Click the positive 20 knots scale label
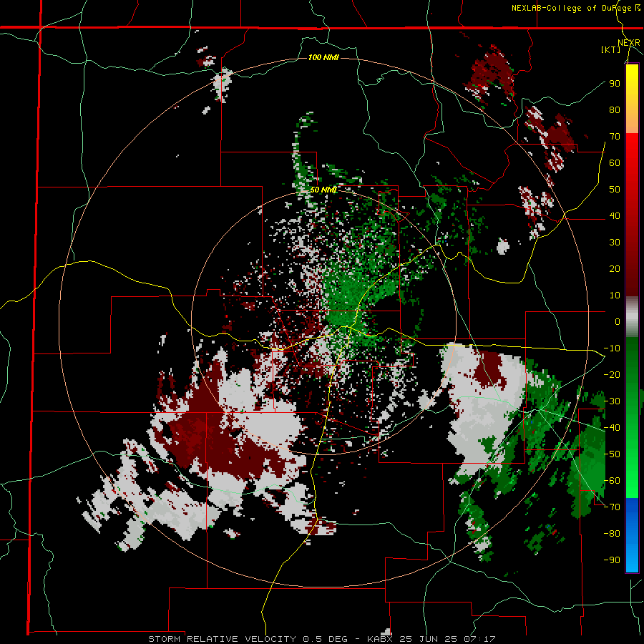644x644 pixels. (x=615, y=268)
